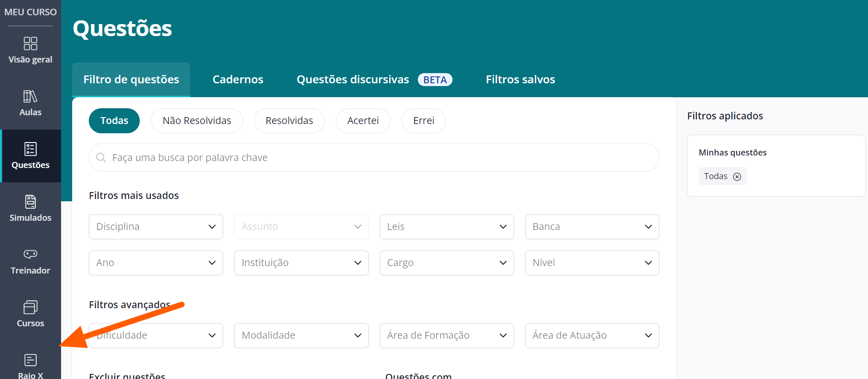This screenshot has width=868, height=379.
Task: Click the search magnifier icon
Action: point(101,158)
